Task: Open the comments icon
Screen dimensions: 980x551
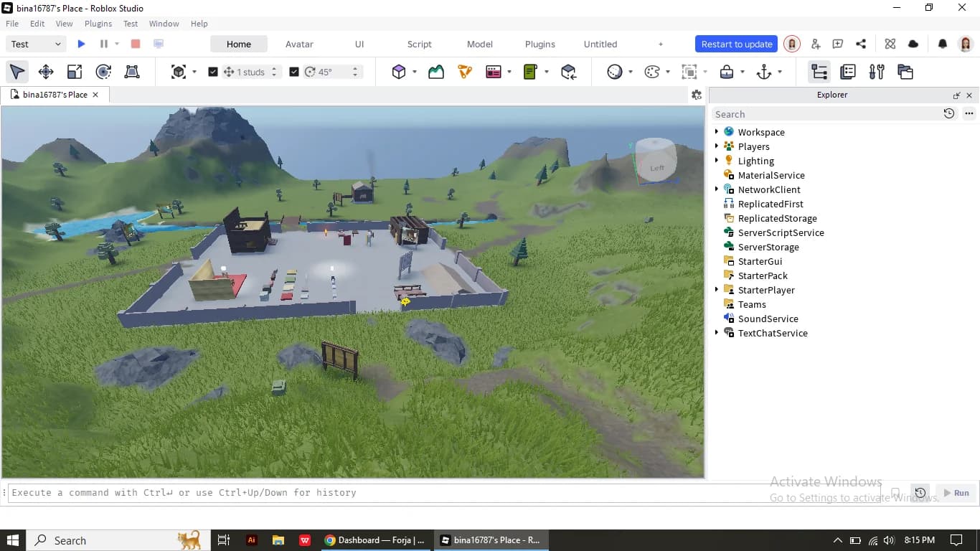Action: pyautogui.click(x=837, y=44)
